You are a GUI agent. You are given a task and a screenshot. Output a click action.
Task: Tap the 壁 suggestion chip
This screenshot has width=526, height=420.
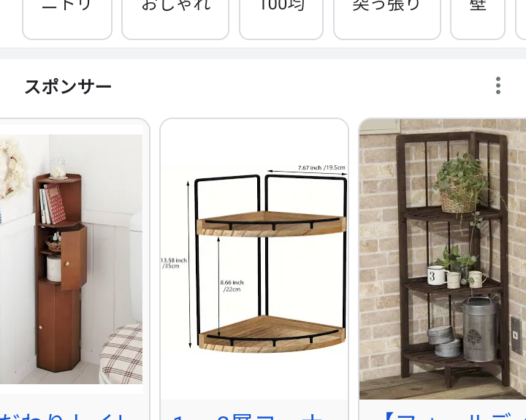click(478, 20)
